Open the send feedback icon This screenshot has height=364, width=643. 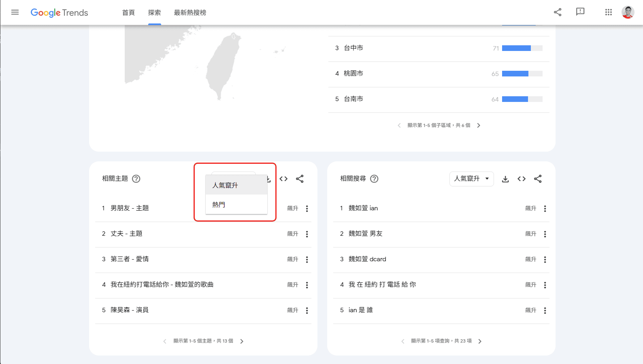580,12
